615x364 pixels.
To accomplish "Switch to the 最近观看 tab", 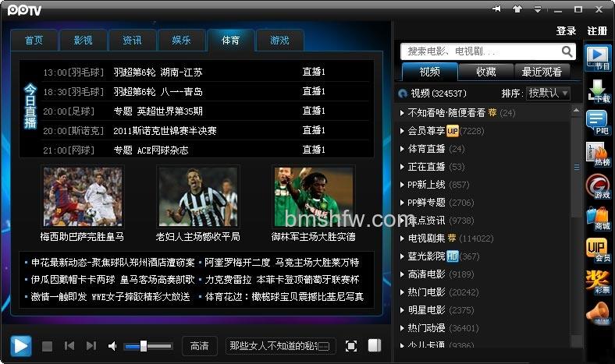I will tap(542, 72).
